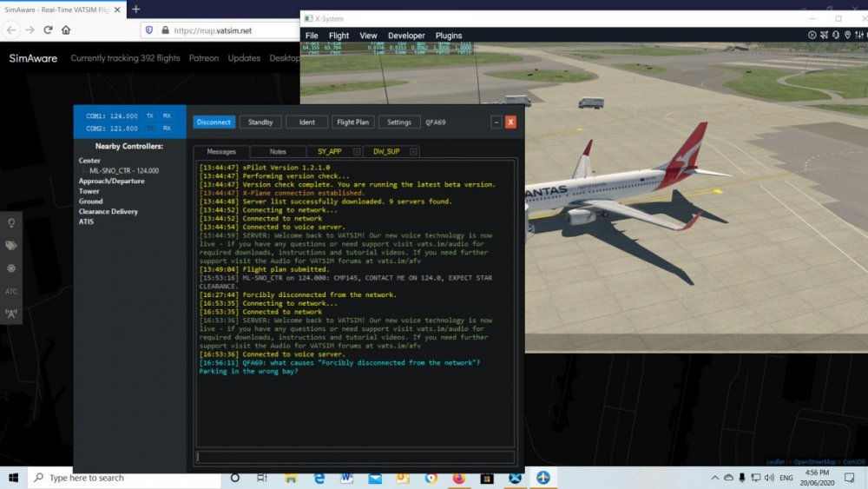The image size is (868, 489).
Task: Open Task View on the taskbar
Action: click(262, 478)
